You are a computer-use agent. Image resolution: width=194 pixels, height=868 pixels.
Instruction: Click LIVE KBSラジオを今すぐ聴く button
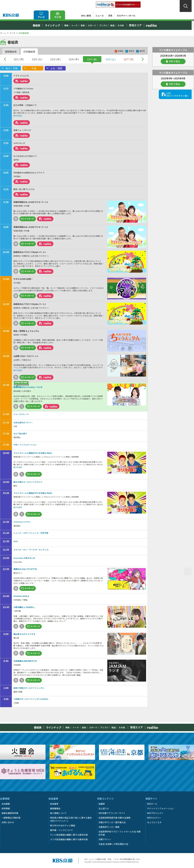coord(175,94)
